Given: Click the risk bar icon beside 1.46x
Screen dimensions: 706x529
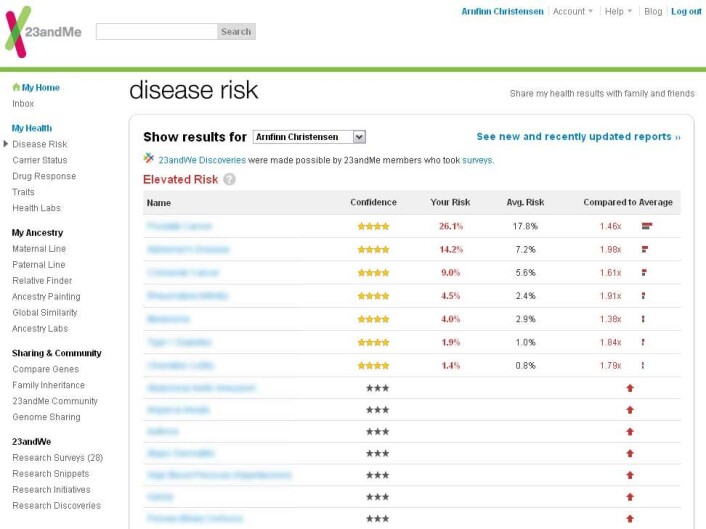Looking at the screenshot, I should [647, 226].
